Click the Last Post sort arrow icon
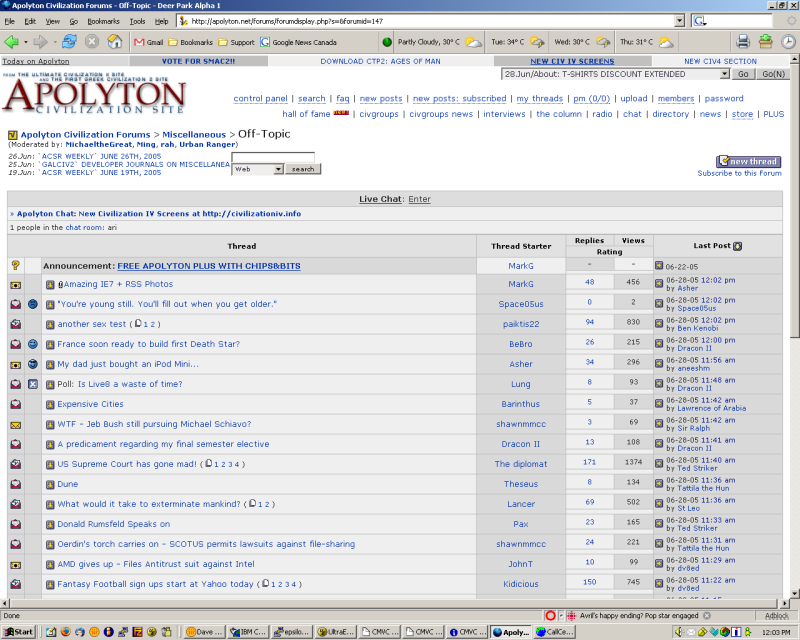Viewport: 800px width, 640px height. 738,246
